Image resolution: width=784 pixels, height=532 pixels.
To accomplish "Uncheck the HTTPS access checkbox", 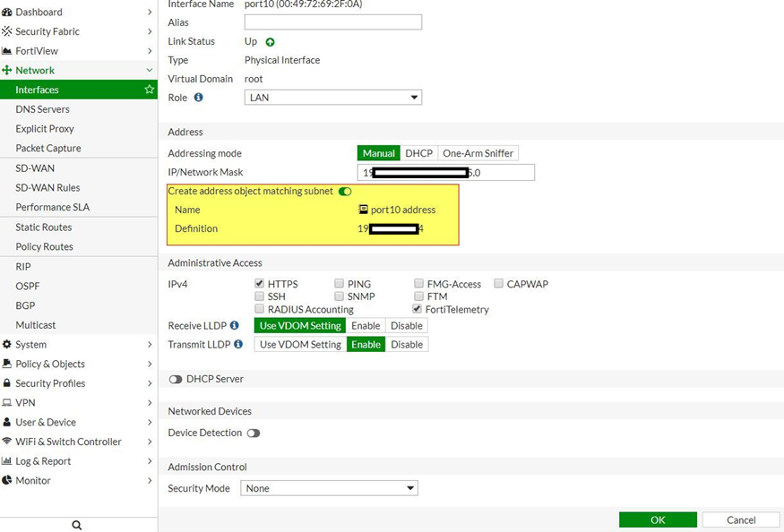I will tap(259, 284).
